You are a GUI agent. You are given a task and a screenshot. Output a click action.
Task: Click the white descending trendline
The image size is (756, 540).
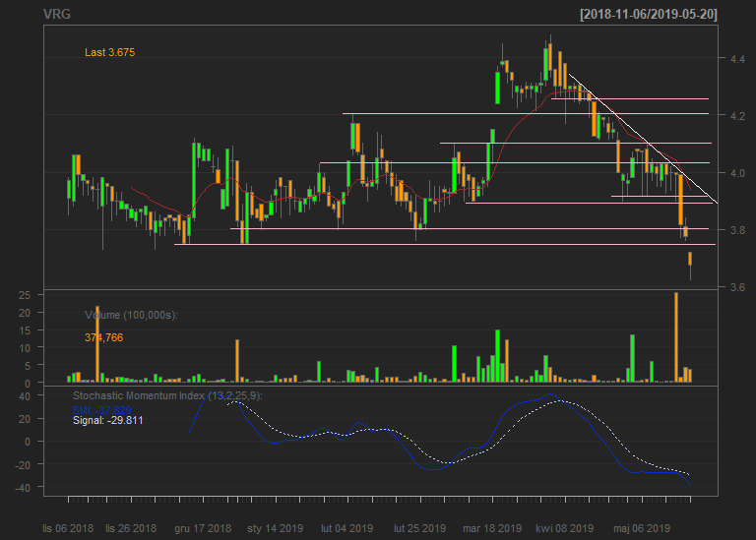643,139
